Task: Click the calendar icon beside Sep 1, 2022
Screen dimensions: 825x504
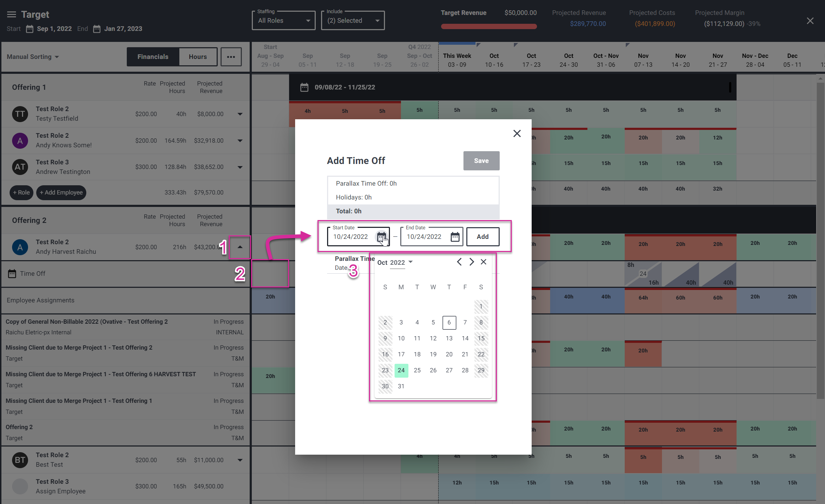Action: point(30,29)
